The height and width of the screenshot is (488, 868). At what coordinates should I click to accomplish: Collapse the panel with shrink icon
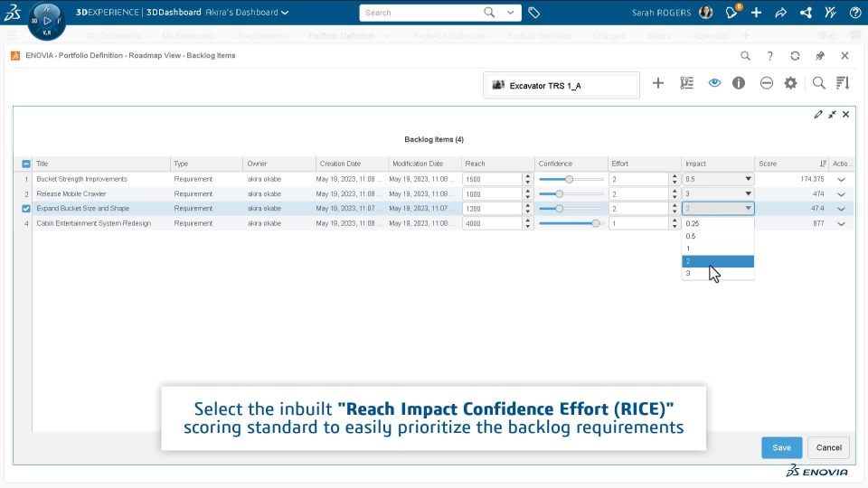[x=832, y=115]
